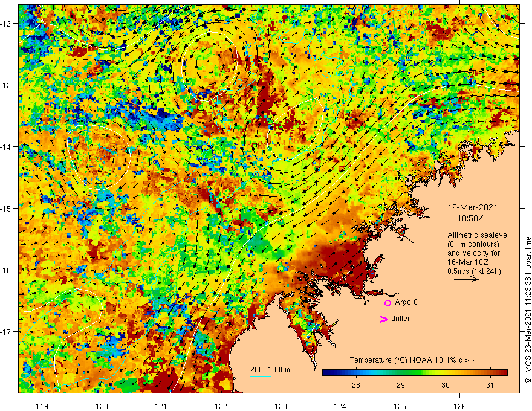Click the magenta drifter arrow symbol
The height and width of the screenshot is (411, 532).
[384, 319]
